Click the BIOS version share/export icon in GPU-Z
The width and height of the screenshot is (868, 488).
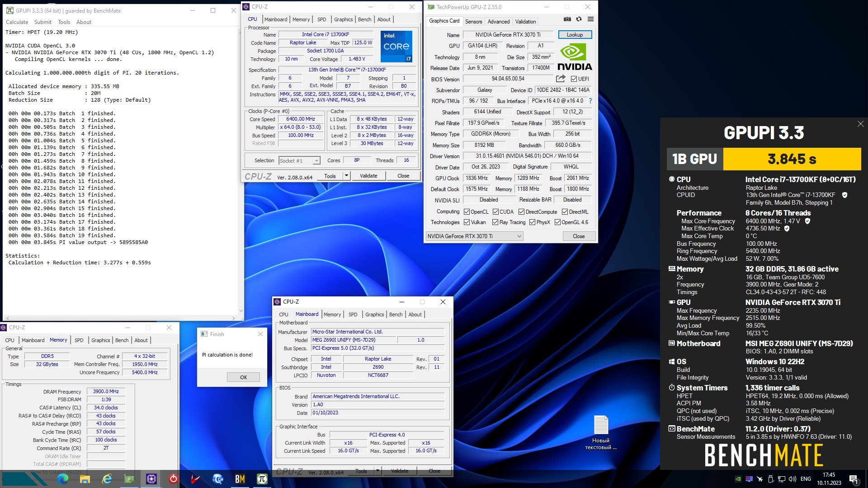pyautogui.click(x=561, y=79)
